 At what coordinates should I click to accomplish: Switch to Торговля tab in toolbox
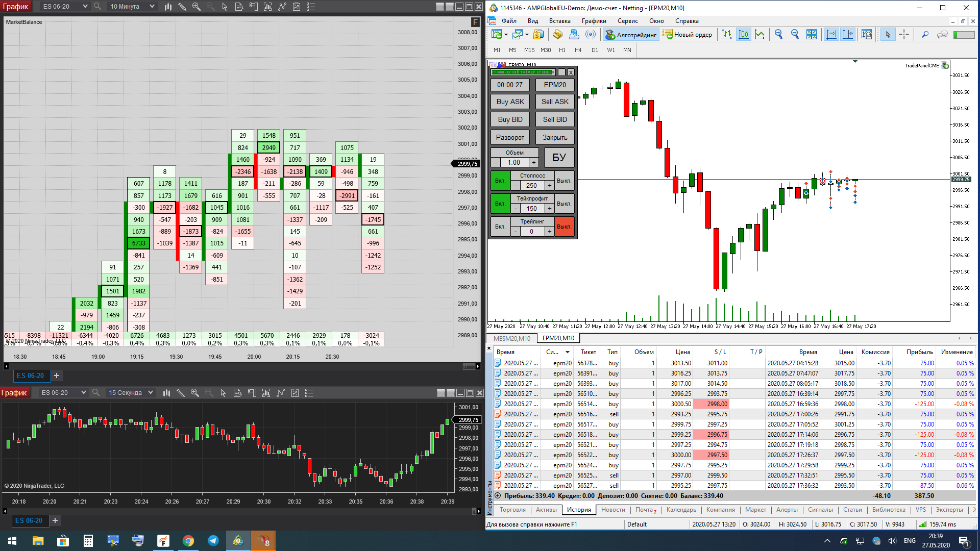[x=512, y=510]
